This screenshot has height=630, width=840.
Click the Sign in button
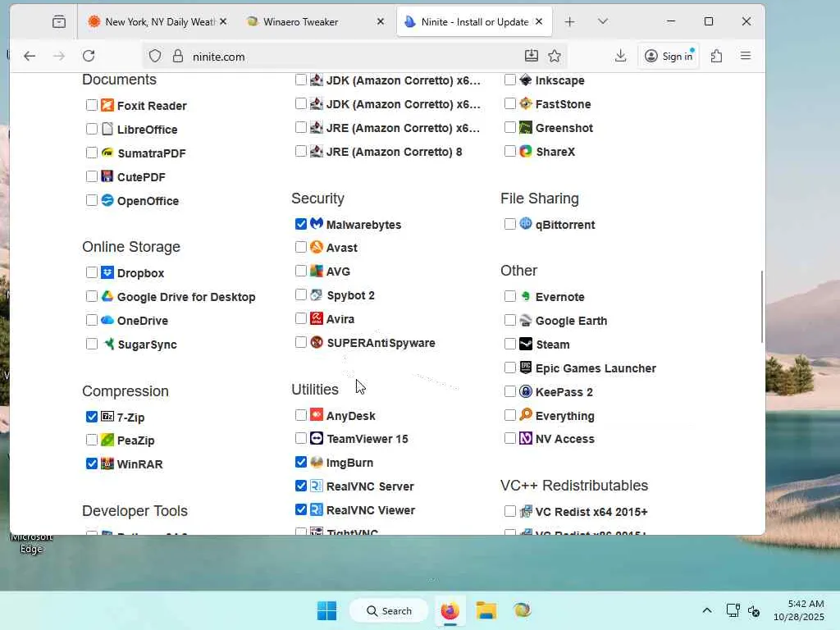point(669,56)
